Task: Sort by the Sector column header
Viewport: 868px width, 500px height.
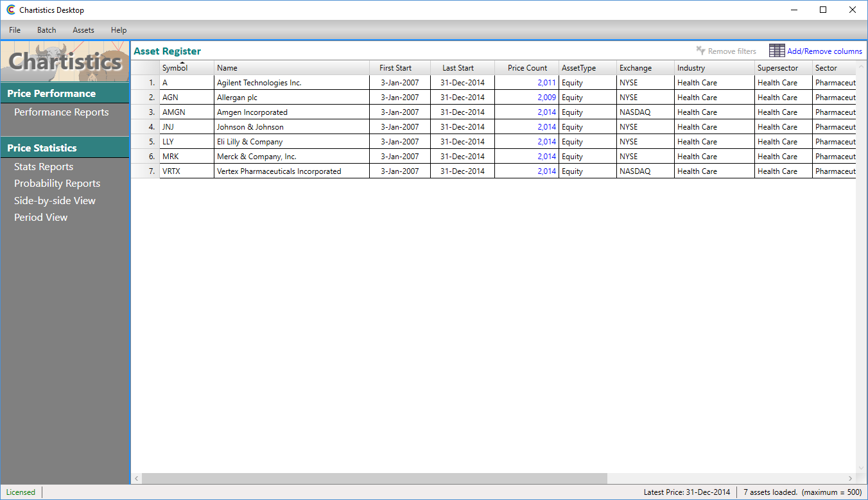Action: tap(834, 68)
